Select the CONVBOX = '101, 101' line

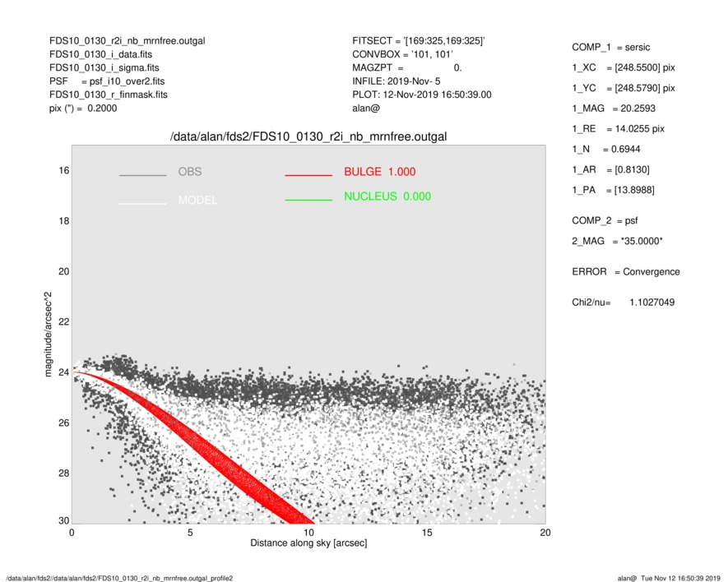coord(402,54)
